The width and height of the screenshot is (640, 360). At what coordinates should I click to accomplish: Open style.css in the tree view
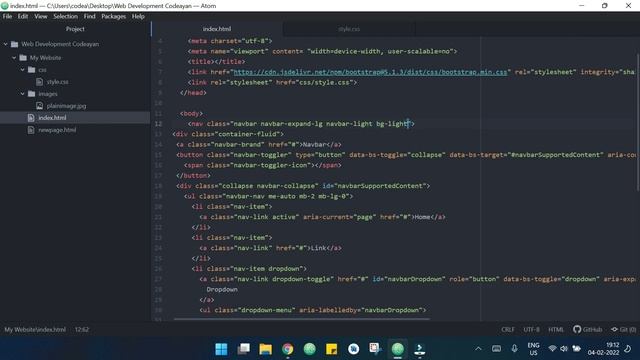click(57, 82)
